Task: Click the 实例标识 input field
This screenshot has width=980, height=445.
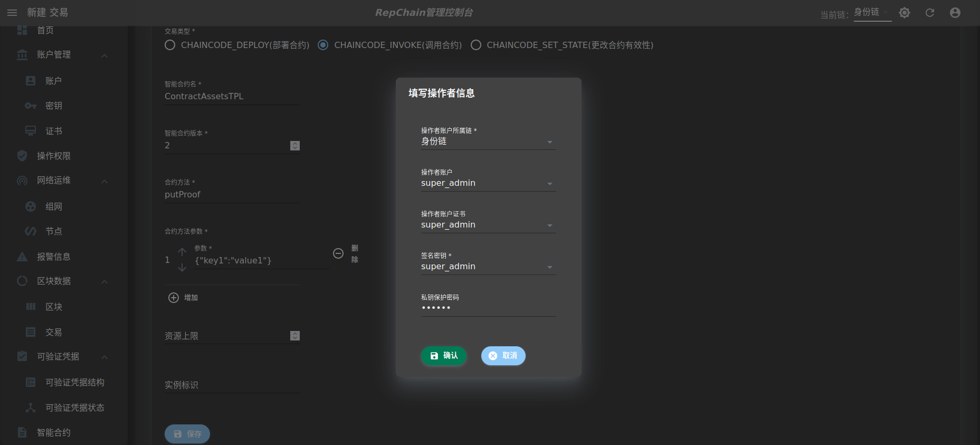Action: [x=232, y=385]
